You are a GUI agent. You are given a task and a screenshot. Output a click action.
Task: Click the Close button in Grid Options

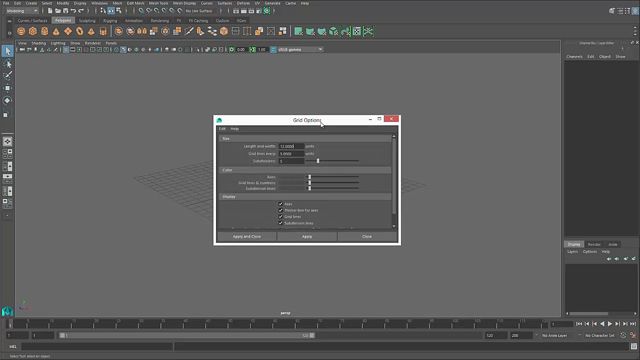pyautogui.click(x=367, y=236)
